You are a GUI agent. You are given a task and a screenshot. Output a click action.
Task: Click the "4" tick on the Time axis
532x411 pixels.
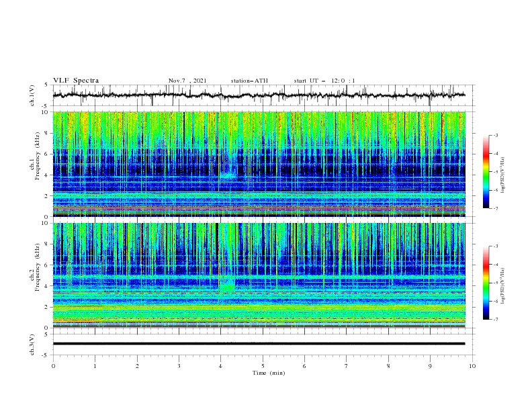(x=220, y=366)
